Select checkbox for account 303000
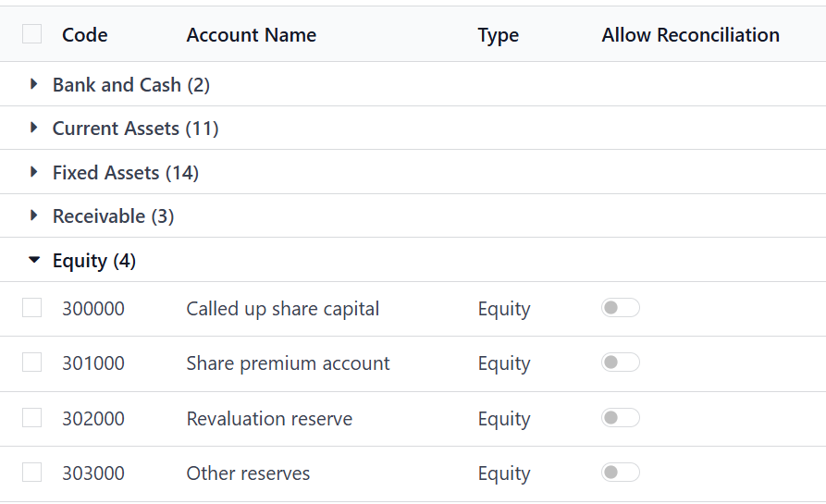This screenshot has height=504, width=826. [x=31, y=473]
